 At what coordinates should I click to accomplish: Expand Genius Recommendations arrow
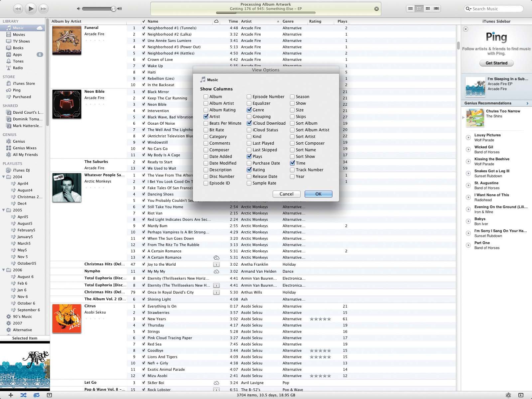click(527, 103)
